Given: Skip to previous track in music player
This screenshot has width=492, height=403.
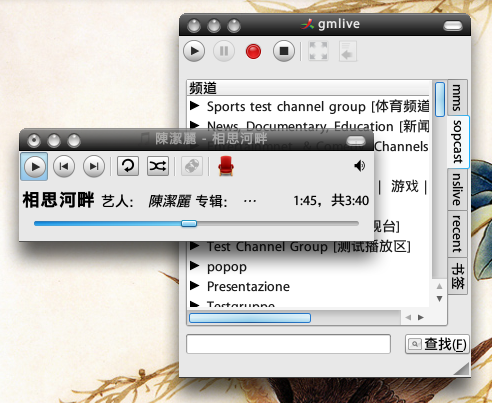Looking at the screenshot, I should click(x=64, y=166).
